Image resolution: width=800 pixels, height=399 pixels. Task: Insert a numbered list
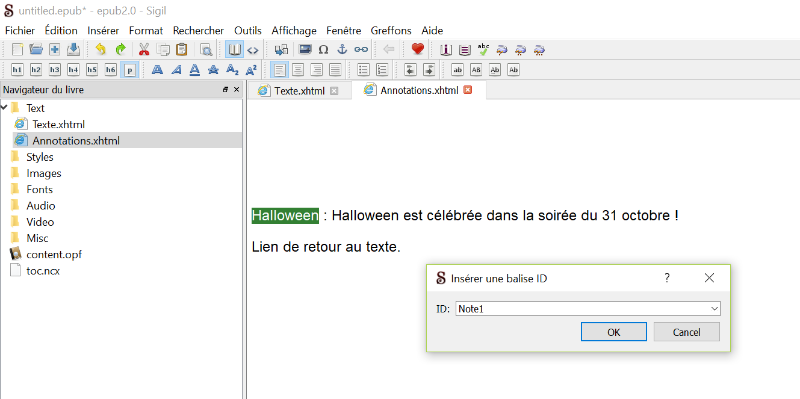pos(382,69)
